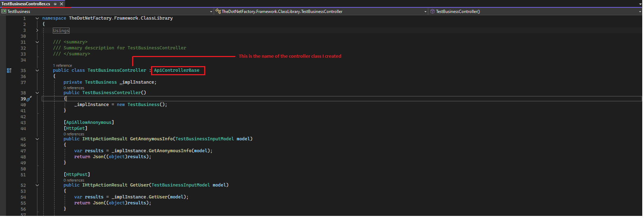Click the collapsed Usings placeholder box
Image resolution: width=644 pixels, height=218 pixels.
tap(61, 31)
